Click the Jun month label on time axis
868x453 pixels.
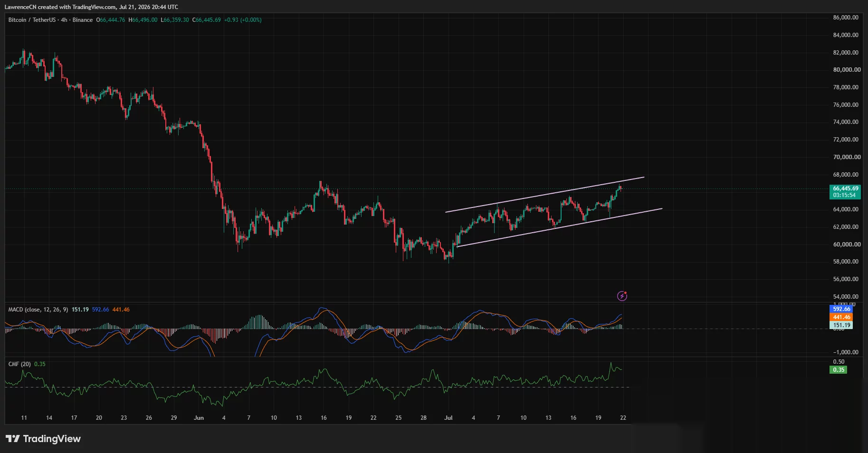pos(199,418)
